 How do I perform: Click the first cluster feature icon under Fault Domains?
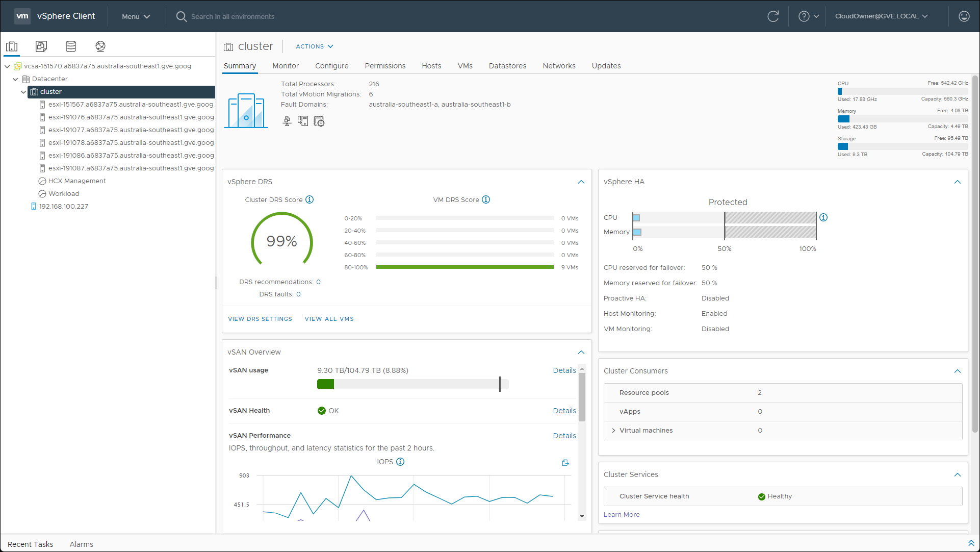(287, 121)
